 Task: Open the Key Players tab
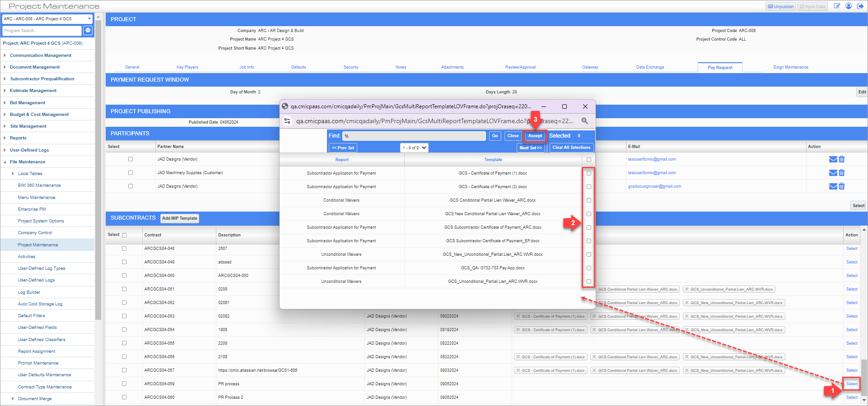point(187,67)
